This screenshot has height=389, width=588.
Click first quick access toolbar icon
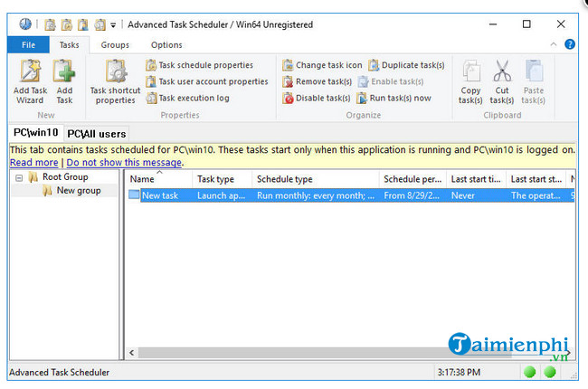50,24
